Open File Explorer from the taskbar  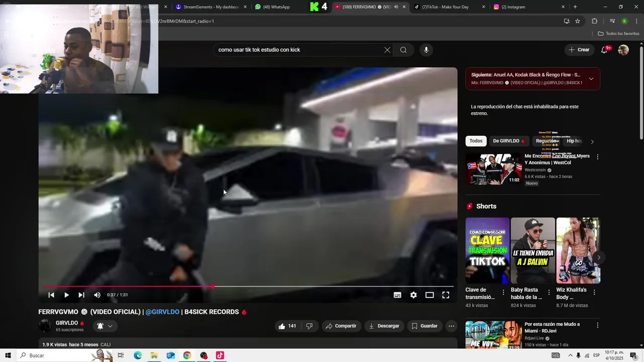click(154, 355)
